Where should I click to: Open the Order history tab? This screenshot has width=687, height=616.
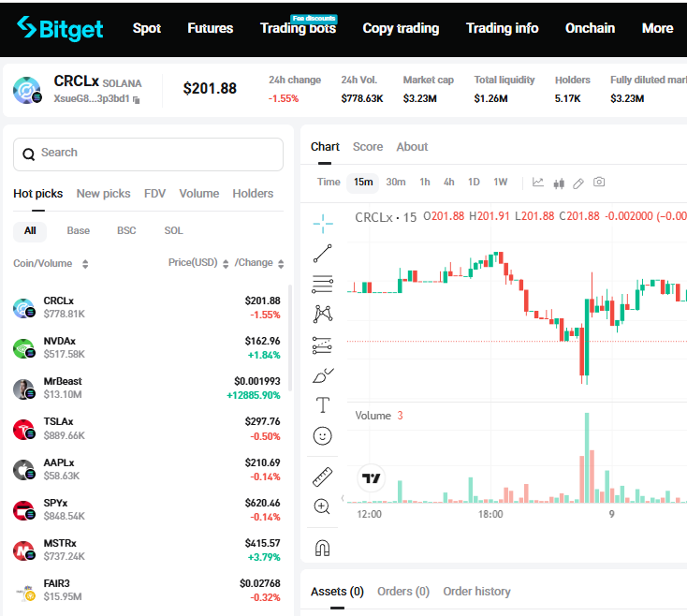tap(476, 592)
